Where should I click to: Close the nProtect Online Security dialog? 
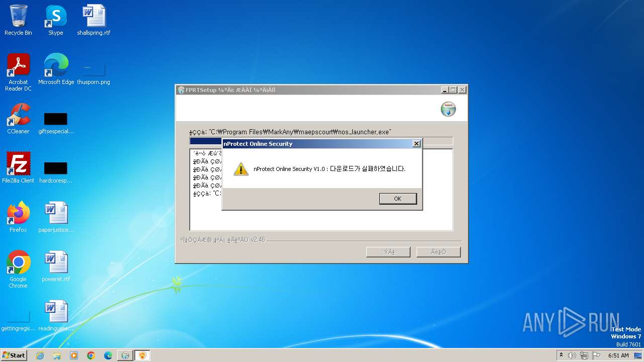coord(416,143)
